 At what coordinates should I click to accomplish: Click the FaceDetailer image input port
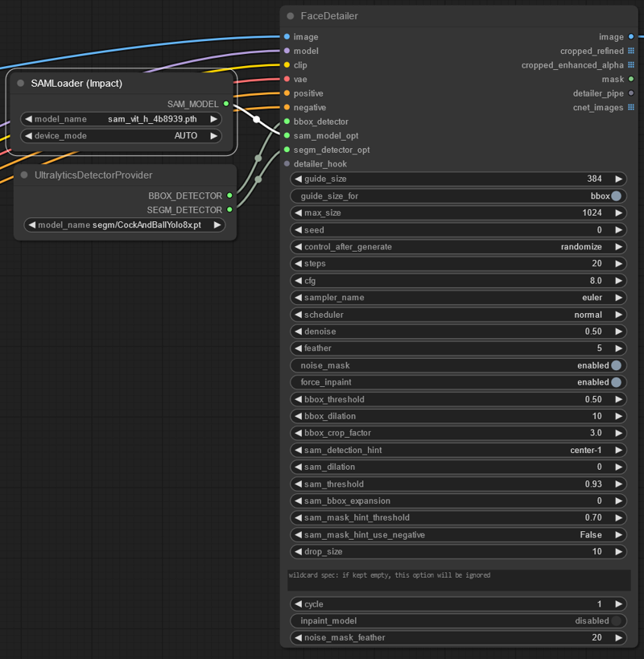pos(287,37)
